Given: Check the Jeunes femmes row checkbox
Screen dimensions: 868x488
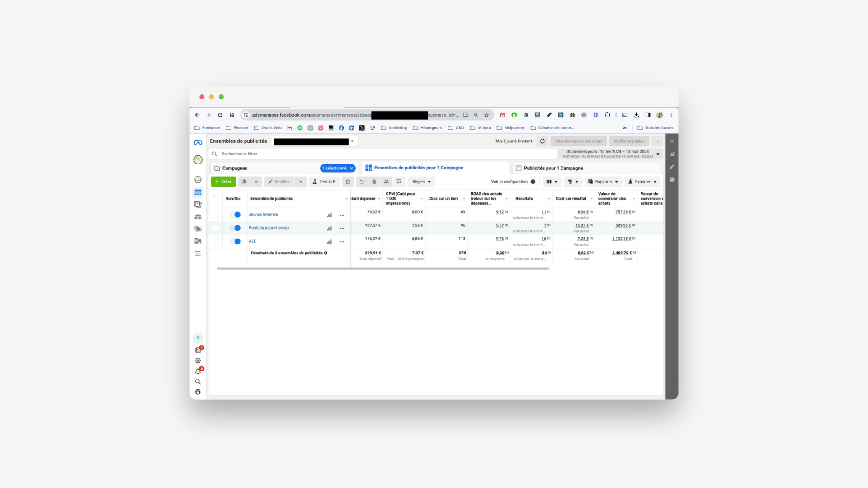Looking at the screenshot, I should pos(216,215).
